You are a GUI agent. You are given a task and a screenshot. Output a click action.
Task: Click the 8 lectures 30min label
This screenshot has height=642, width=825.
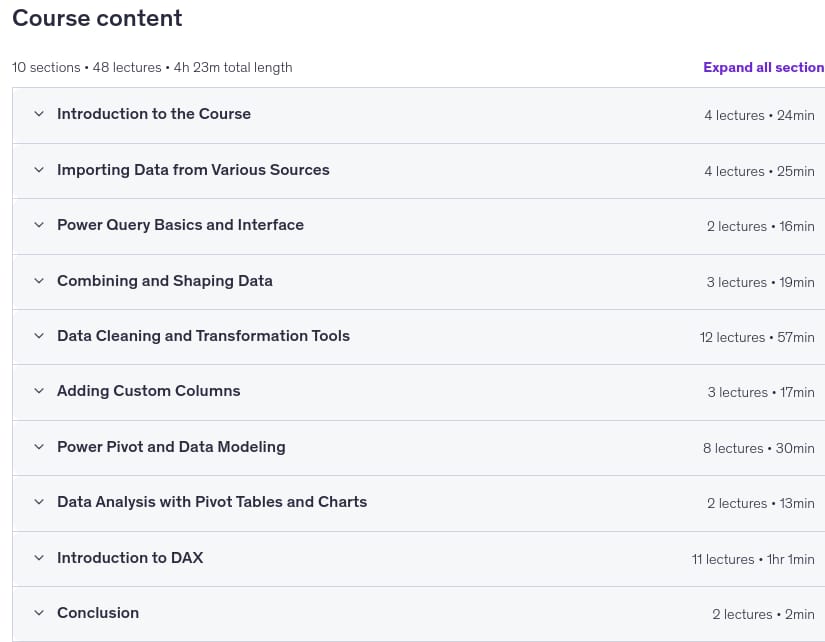pyautogui.click(x=759, y=448)
